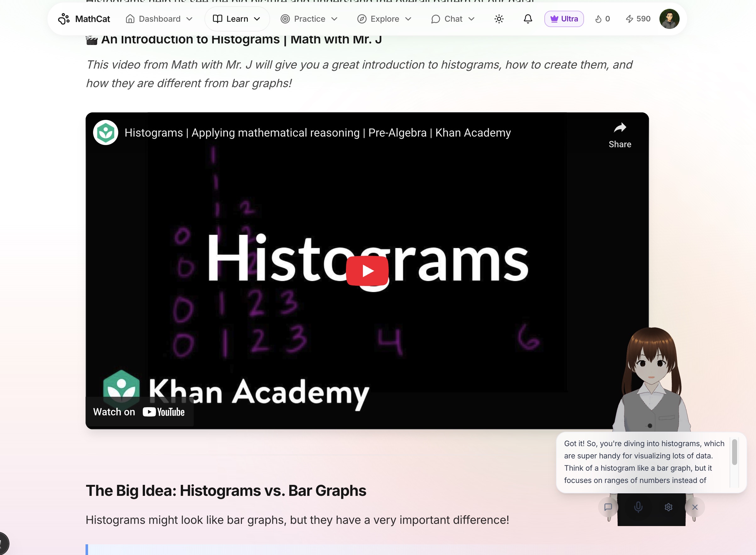Click 'An Introduction to Histograms' heading

coord(242,39)
